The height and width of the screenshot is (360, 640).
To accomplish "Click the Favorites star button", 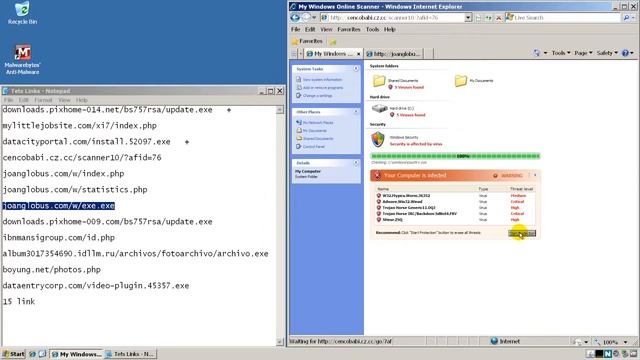I will (x=307, y=41).
